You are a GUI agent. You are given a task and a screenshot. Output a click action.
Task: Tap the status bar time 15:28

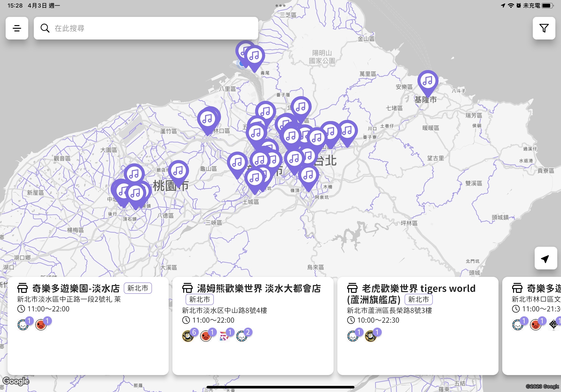[15, 5]
